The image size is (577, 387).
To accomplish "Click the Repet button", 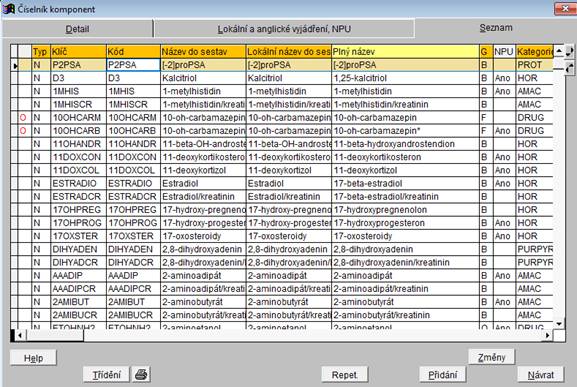I will pos(344,374).
